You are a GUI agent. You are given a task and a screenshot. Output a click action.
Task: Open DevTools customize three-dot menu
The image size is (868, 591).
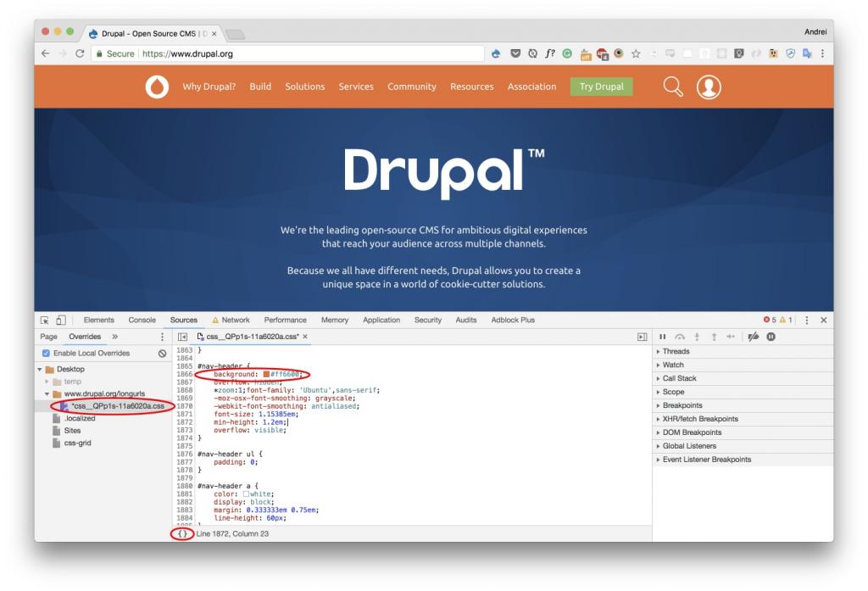[x=807, y=321]
